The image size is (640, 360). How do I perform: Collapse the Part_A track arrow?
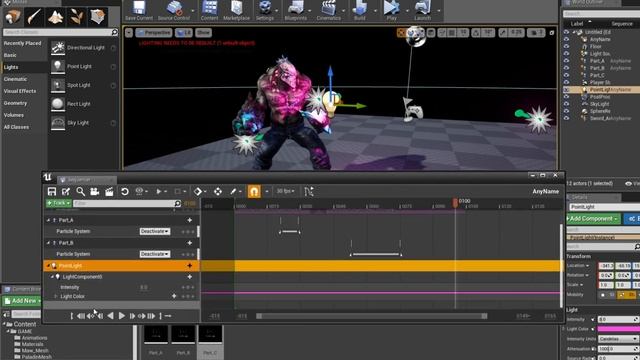click(x=49, y=220)
